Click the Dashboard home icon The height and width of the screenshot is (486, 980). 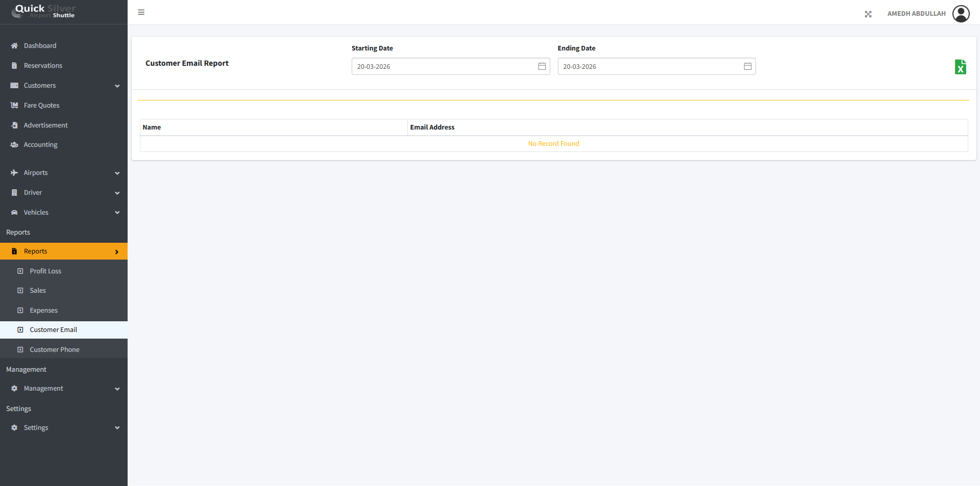coord(14,46)
